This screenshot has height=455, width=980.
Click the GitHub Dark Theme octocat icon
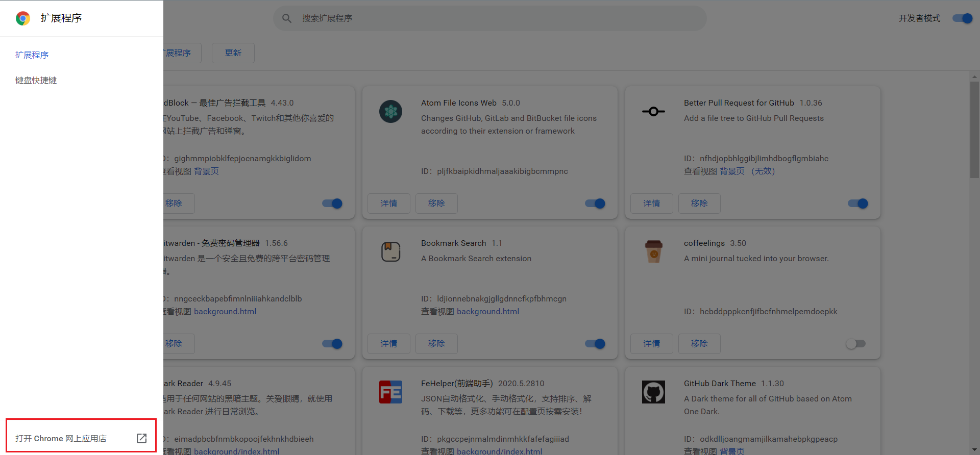[x=653, y=392]
